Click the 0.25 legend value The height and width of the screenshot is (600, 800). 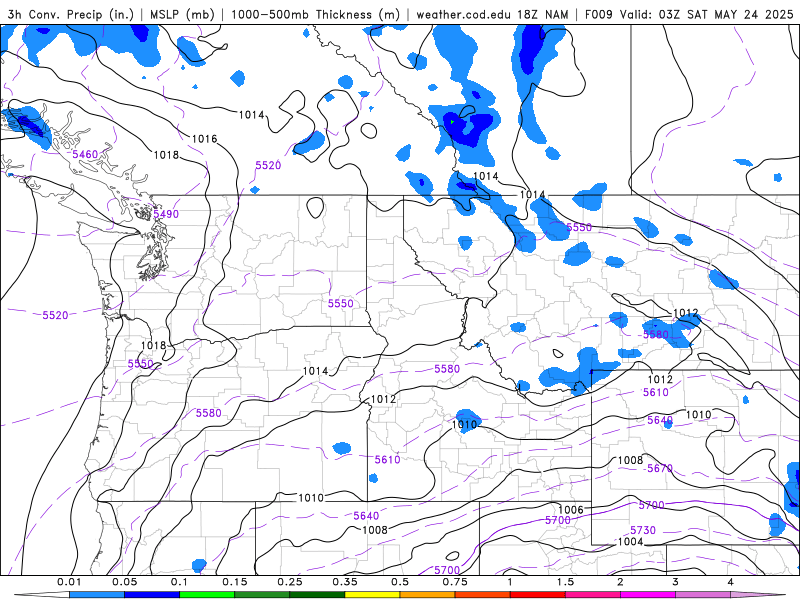point(290,582)
